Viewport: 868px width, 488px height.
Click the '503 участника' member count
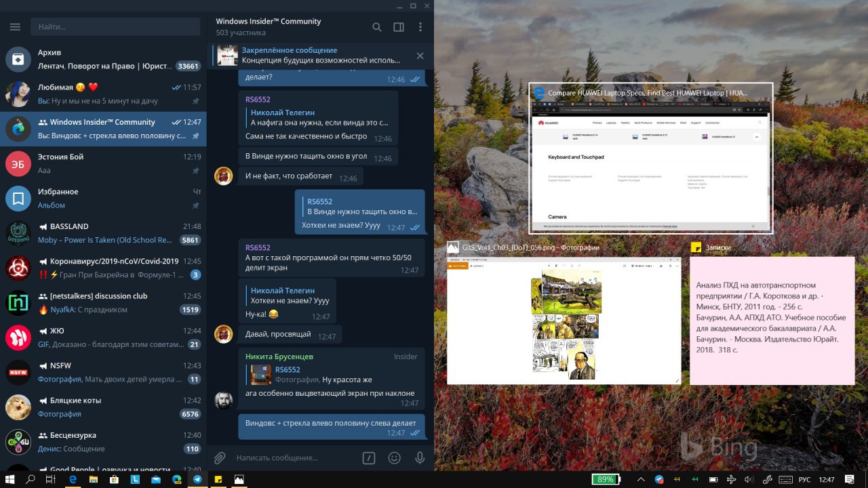point(241,33)
